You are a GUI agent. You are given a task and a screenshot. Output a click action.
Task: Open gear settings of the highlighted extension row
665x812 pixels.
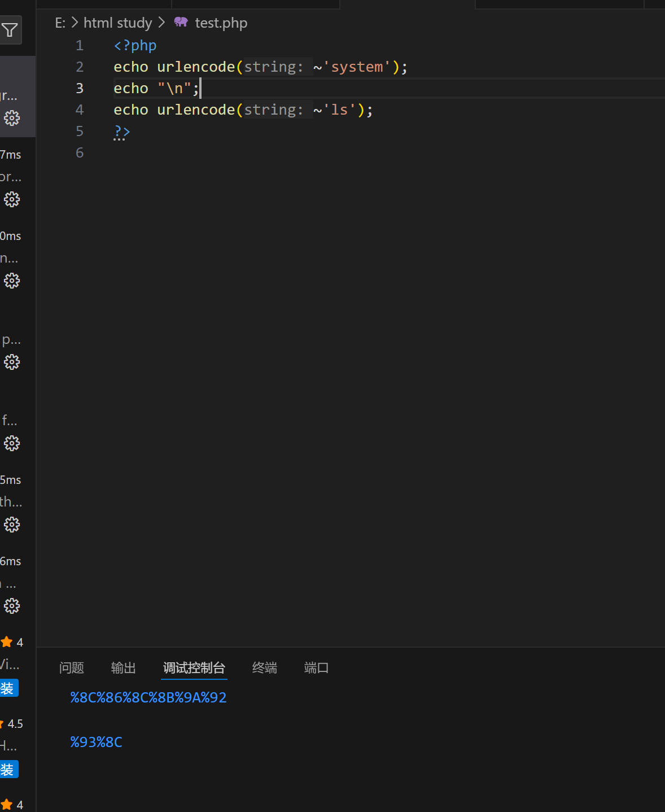12,118
